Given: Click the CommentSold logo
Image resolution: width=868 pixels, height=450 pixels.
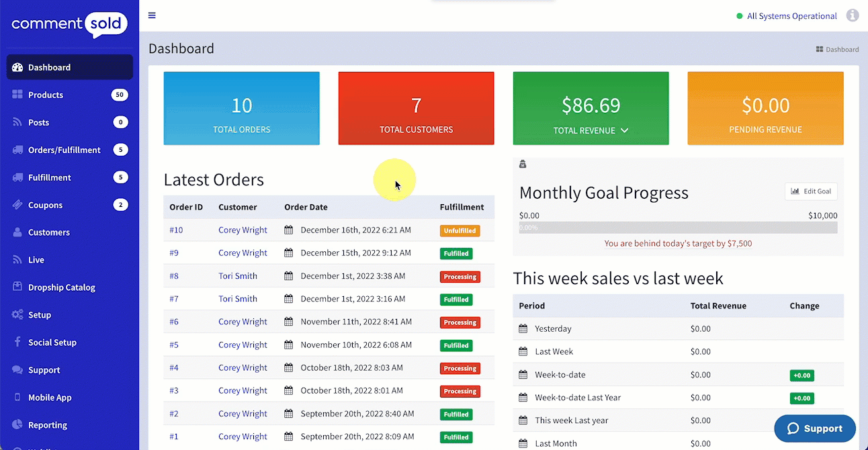Looking at the screenshot, I should tap(69, 24).
